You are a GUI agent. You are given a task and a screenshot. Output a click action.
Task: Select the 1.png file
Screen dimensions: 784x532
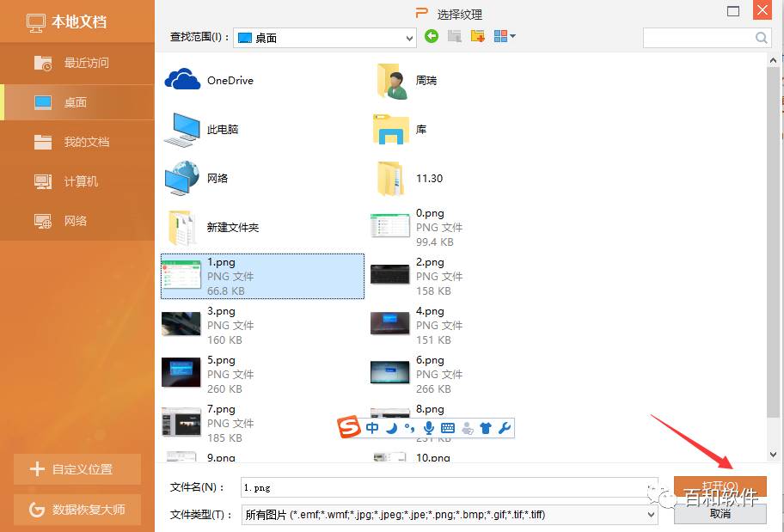[x=262, y=277]
